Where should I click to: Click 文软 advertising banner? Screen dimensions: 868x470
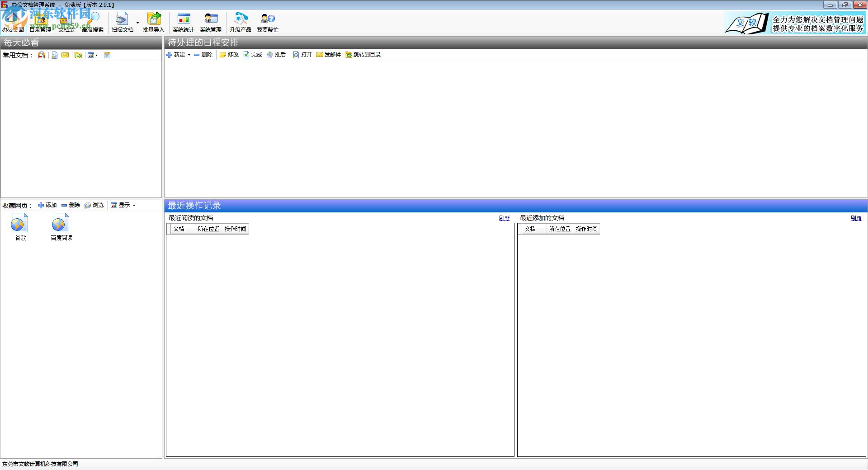tap(795, 23)
